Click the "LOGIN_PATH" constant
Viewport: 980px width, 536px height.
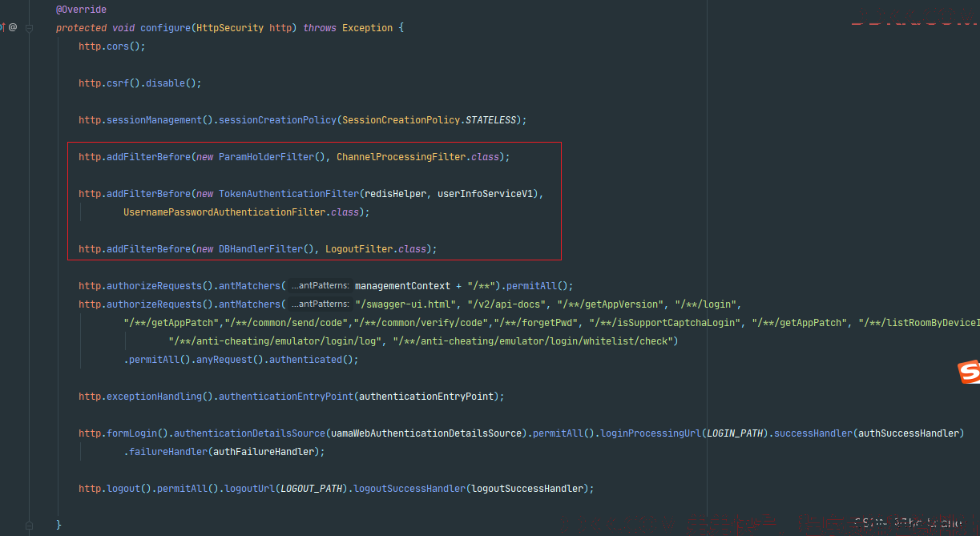[x=734, y=433]
